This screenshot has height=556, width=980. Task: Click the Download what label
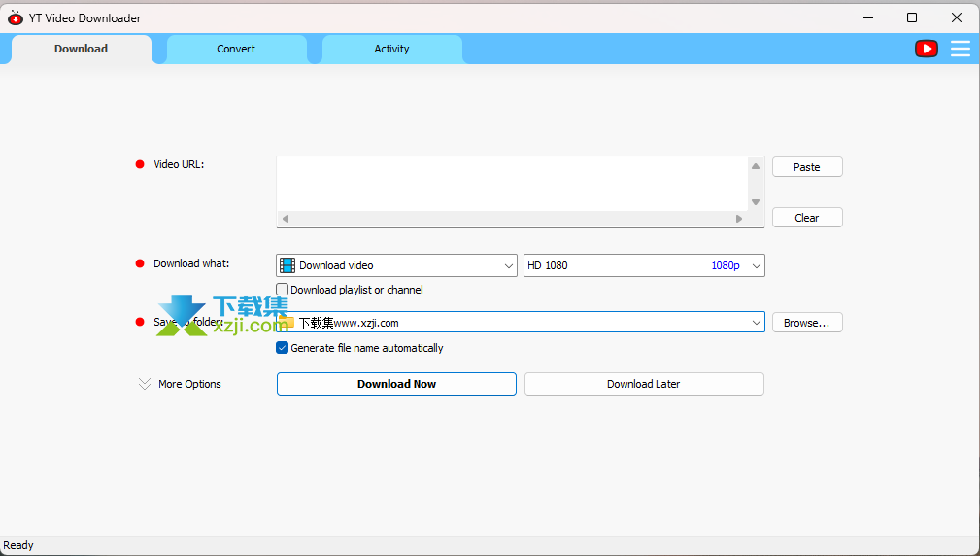pos(191,263)
